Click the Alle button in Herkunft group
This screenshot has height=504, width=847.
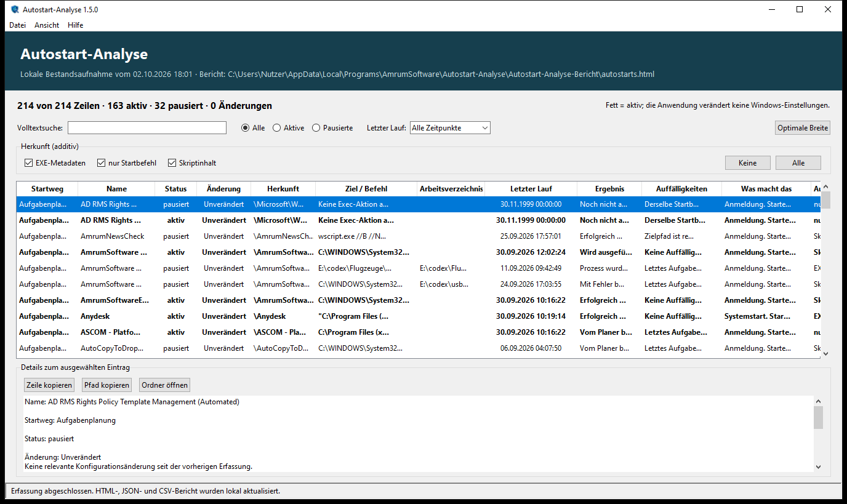pyautogui.click(x=798, y=163)
